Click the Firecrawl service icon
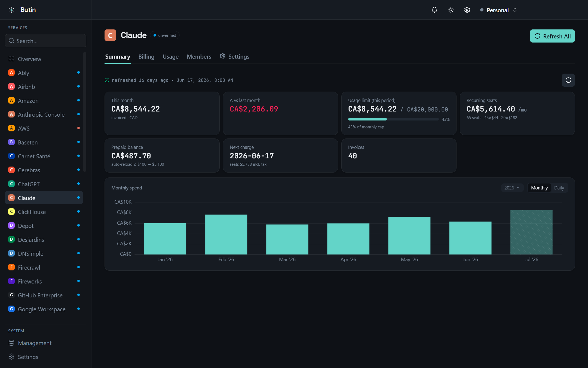This screenshot has height=368, width=588. (x=11, y=267)
